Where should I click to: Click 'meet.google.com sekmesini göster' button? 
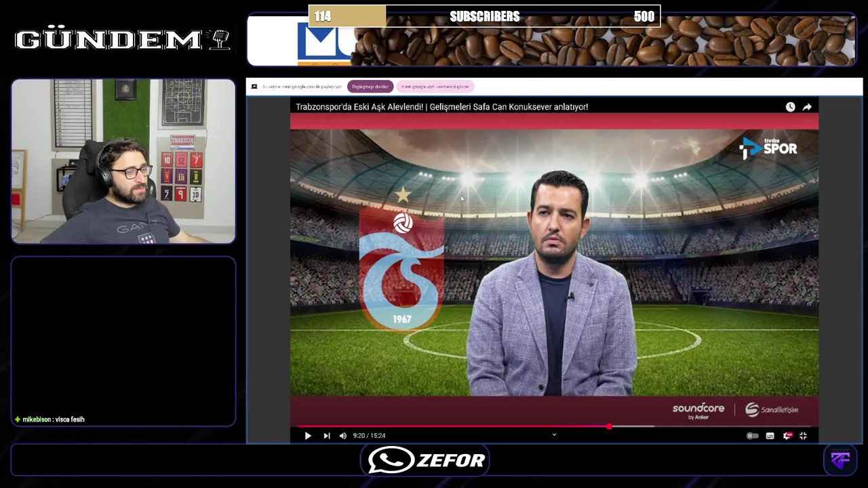coord(435,87)
